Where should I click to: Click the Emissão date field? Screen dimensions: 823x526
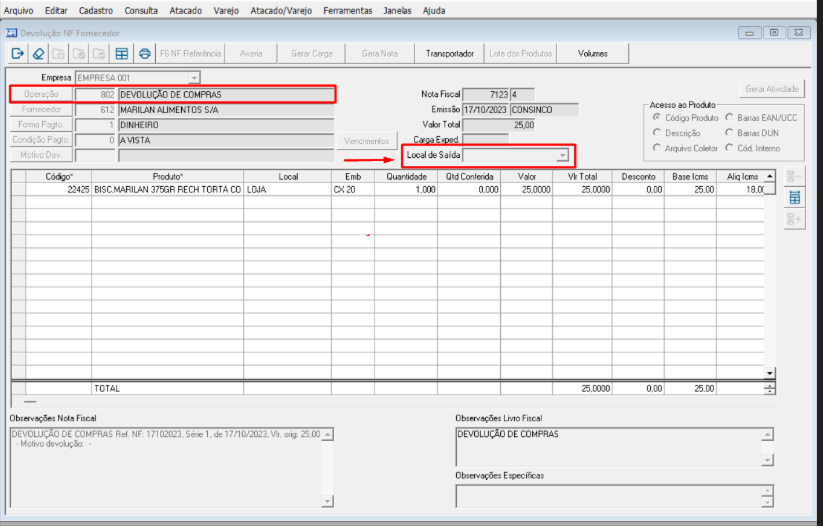point(486,110)
